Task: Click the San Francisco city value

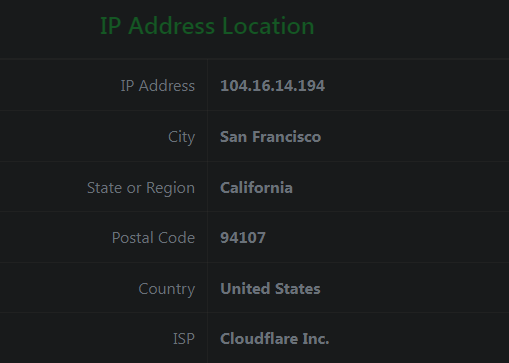Action: pyautogui.click(x=270, y=137)
